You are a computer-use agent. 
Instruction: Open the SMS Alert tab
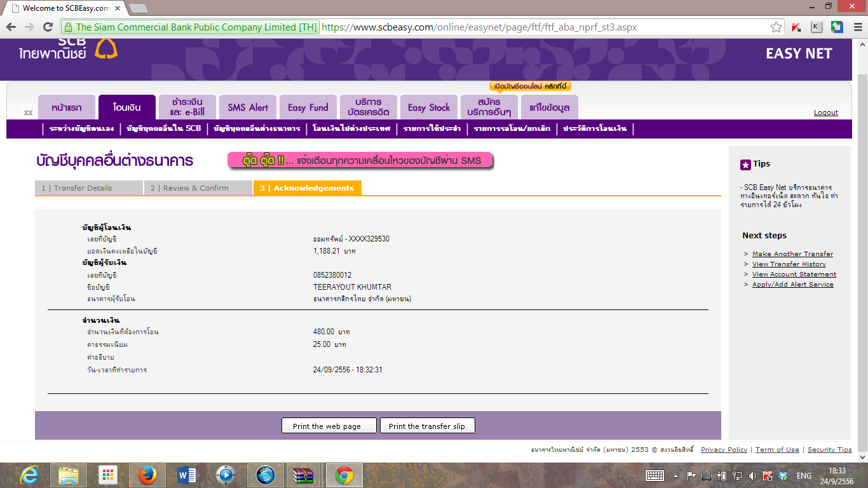click(x=248, y=107)
